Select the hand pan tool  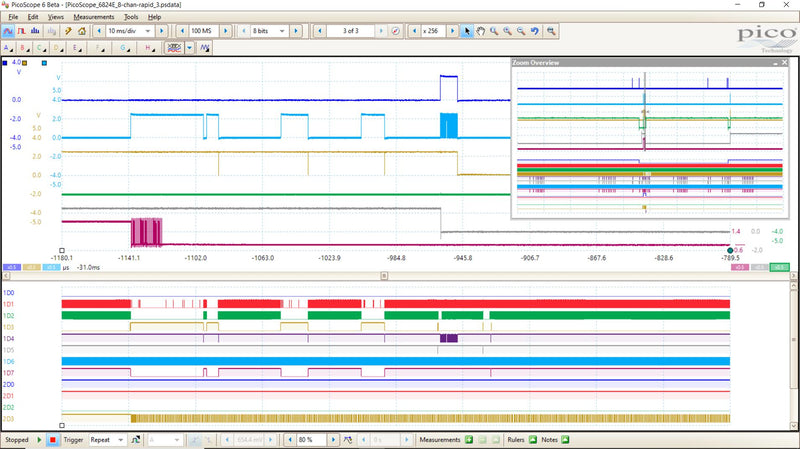coord(481,31)
